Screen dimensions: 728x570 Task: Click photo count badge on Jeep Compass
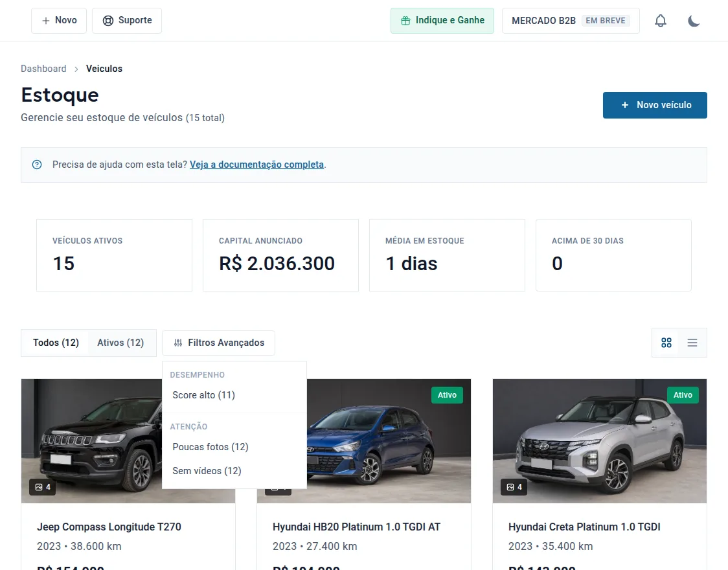coord(43,487)
